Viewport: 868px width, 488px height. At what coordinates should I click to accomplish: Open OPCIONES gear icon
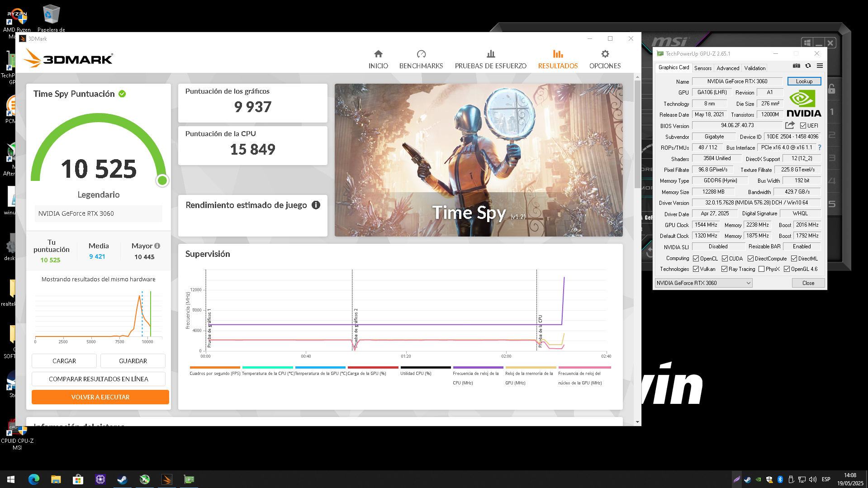tap(605, 54)
